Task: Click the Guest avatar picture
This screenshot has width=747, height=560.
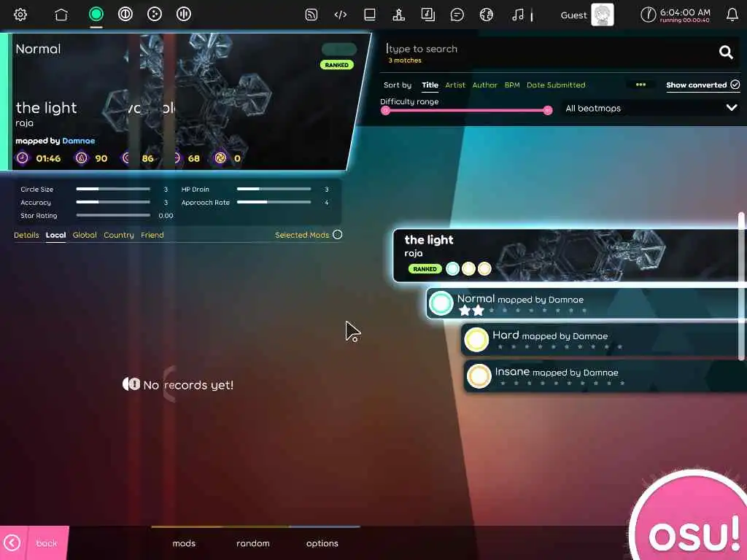Action: (602, 15)
